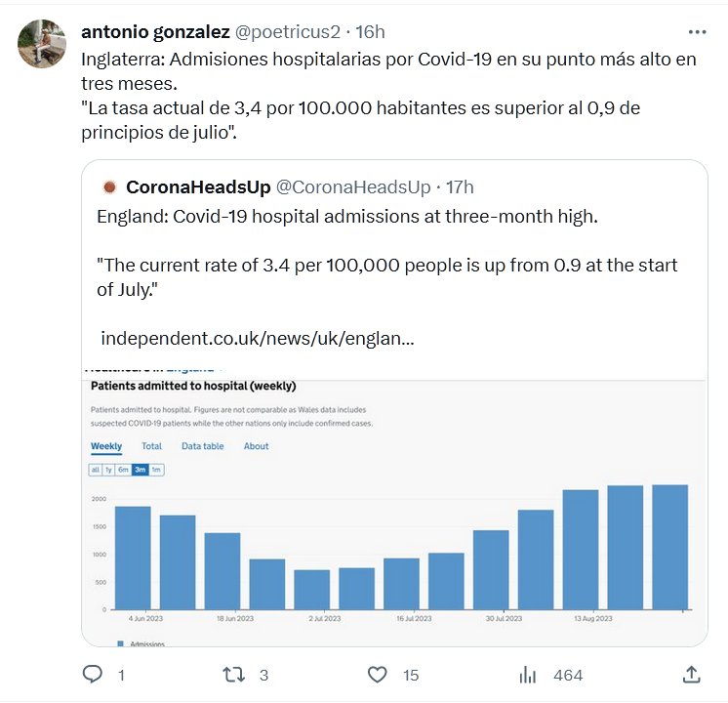The height and width of the screenshot is (703, 728).
Task: Share the tweet via upload icon
Action: point(690,675)
